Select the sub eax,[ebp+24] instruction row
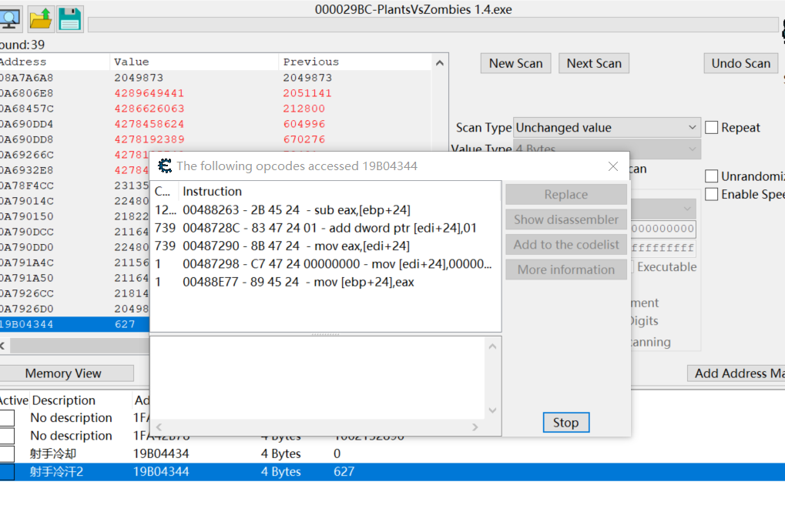Viewport: 785px width, 532px height. coord(325,210)
